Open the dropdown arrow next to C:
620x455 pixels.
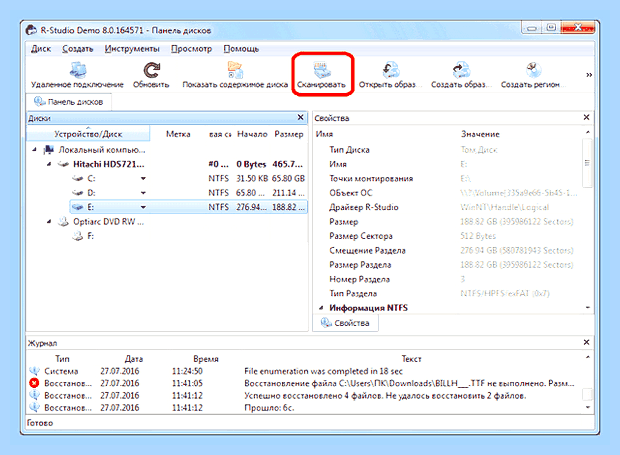pos(143,179)
